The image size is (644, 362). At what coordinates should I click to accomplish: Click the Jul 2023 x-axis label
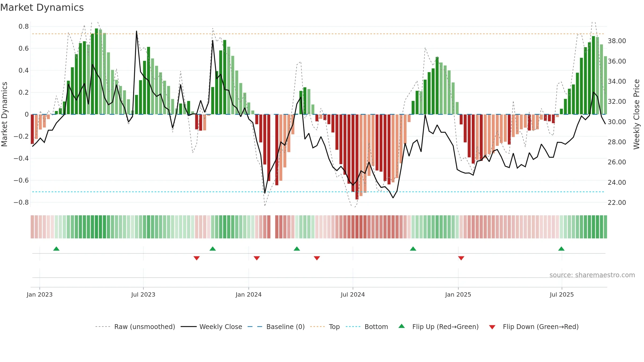[x=143, y=294]
